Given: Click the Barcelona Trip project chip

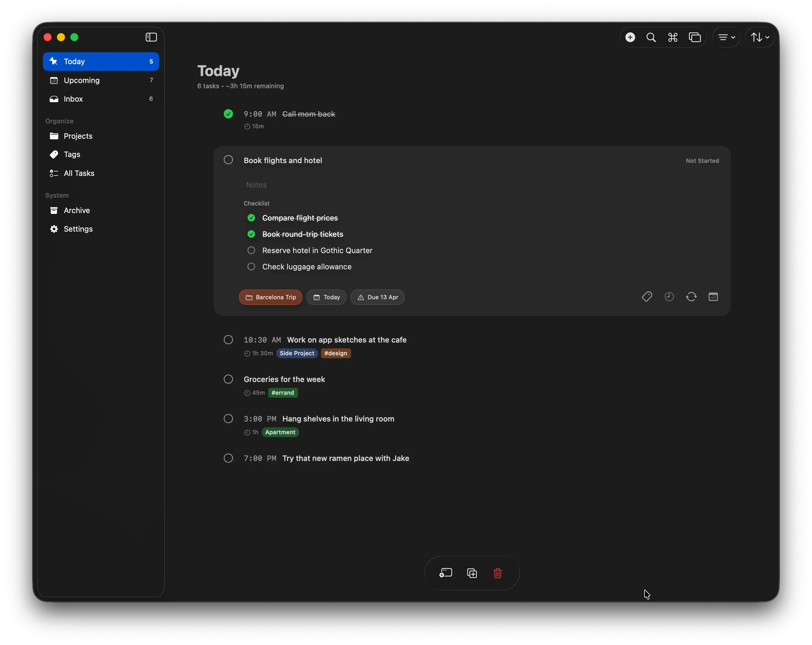Looking at the screenshot, I should [270, 297].
